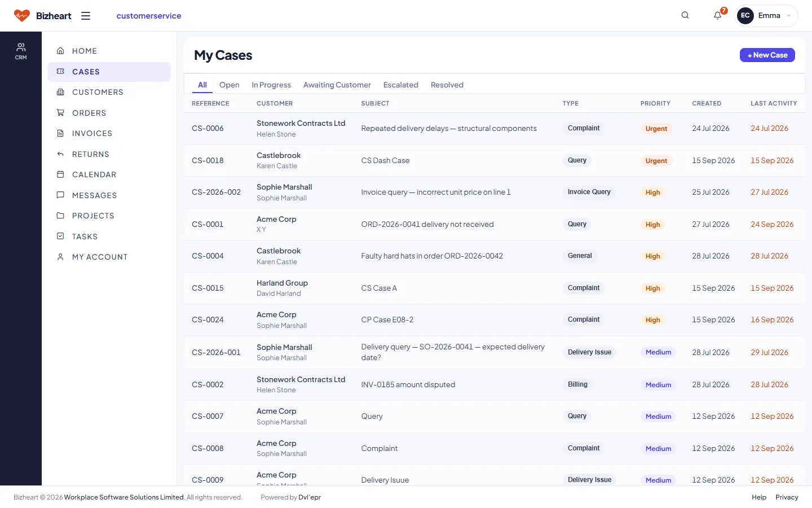Click the Customers building icon

tap(60, 92)
